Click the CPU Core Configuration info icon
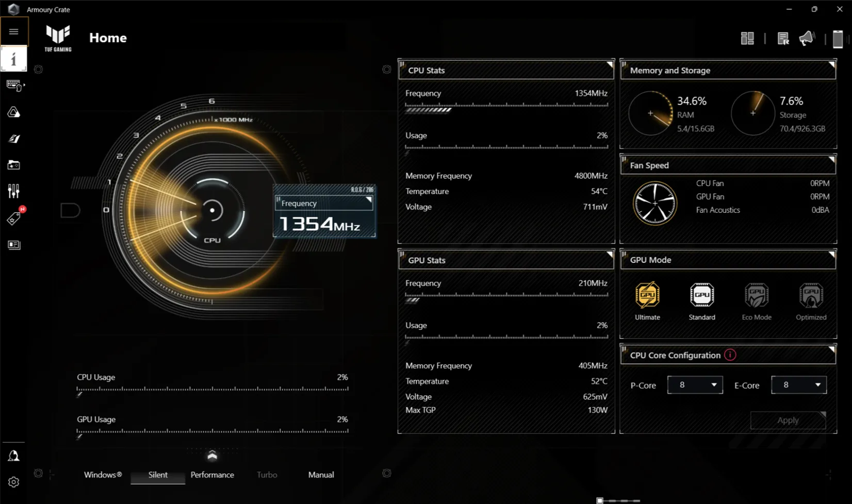Viewport: 852px width, 504px height. coord(730,355)
